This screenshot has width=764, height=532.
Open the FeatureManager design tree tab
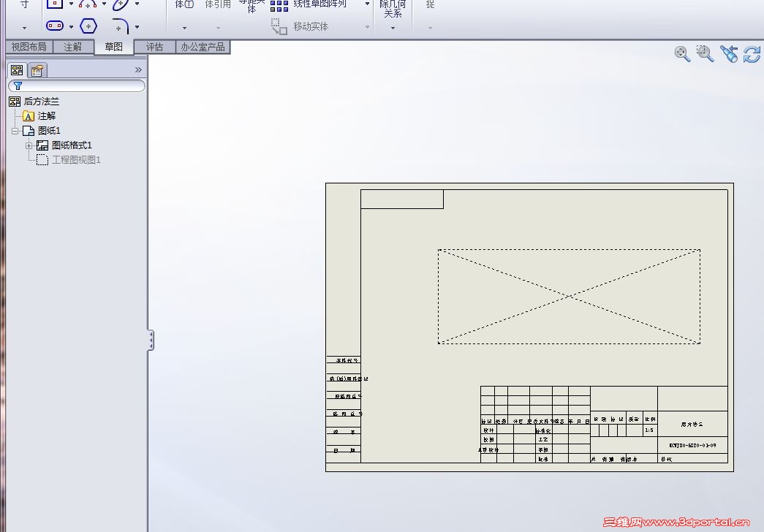[x=17, y=70]
